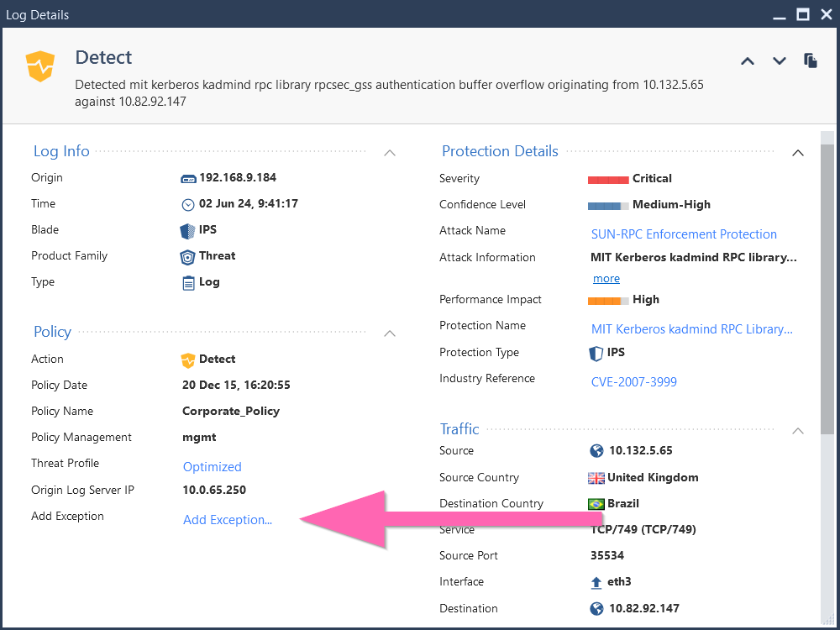Click the eth3 interface arrow icon

[x=596, y=581]
